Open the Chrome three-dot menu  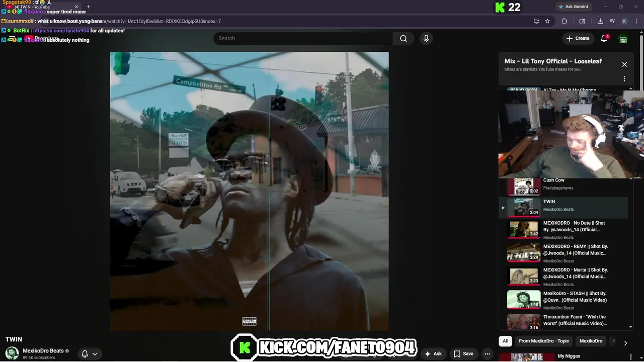[x=636, y=21]
